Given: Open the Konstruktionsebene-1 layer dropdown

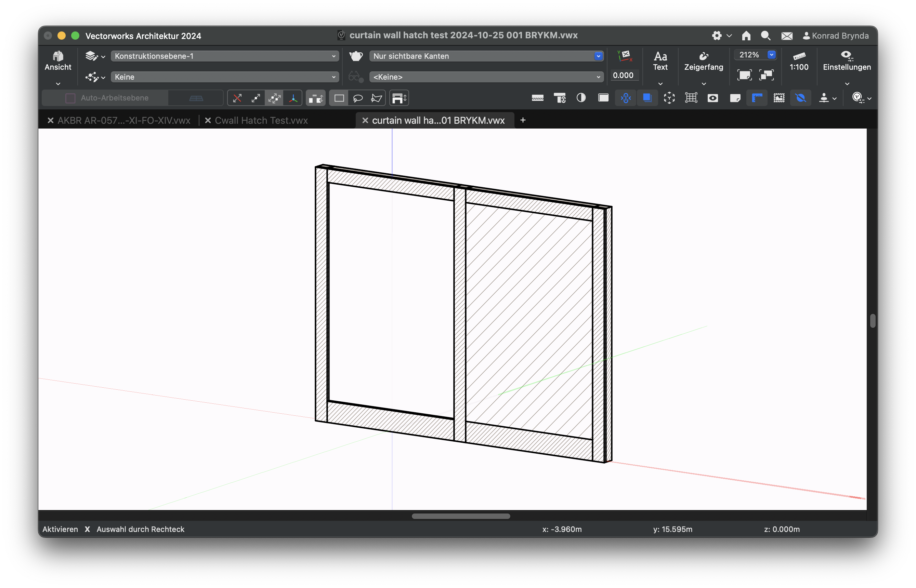Looking at the screenshot, I should pyautogui.click(x=225, y=56).
